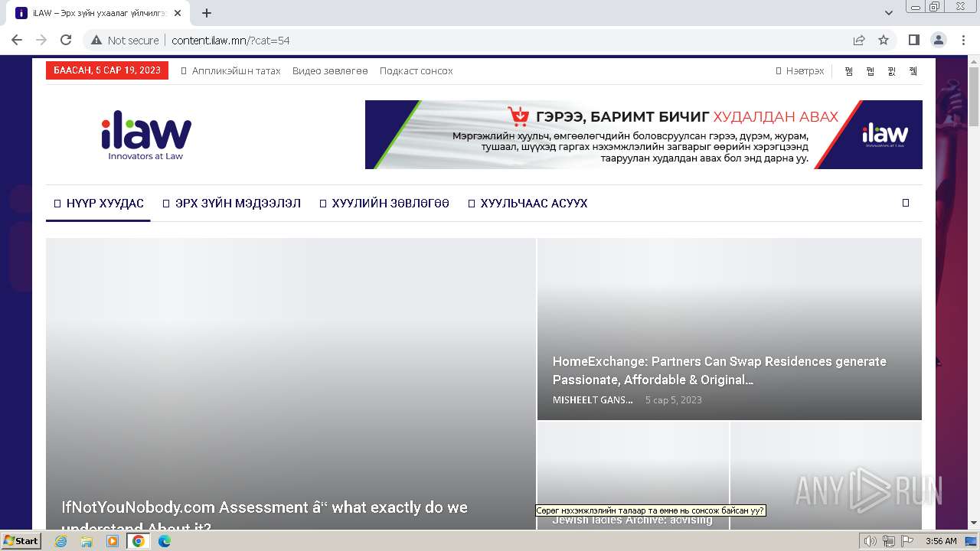Launch Internet Explorer from taskbar
The image size is (980, 551).
point(60,541)
